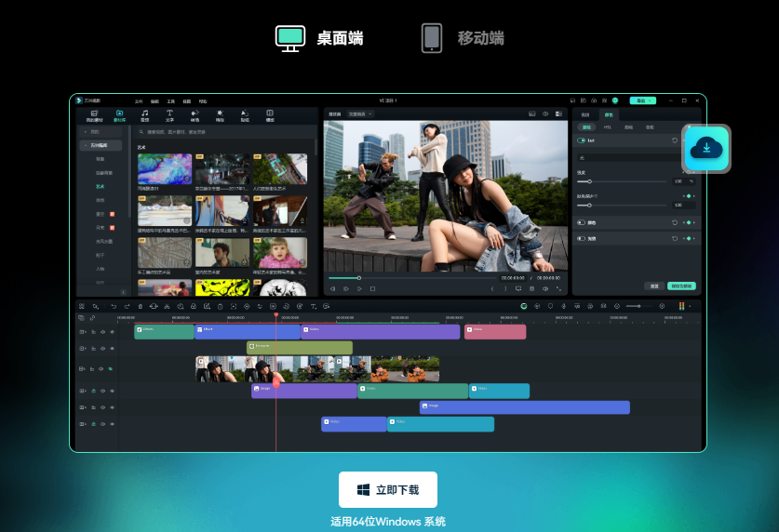Click the scissors split icon

167,307
